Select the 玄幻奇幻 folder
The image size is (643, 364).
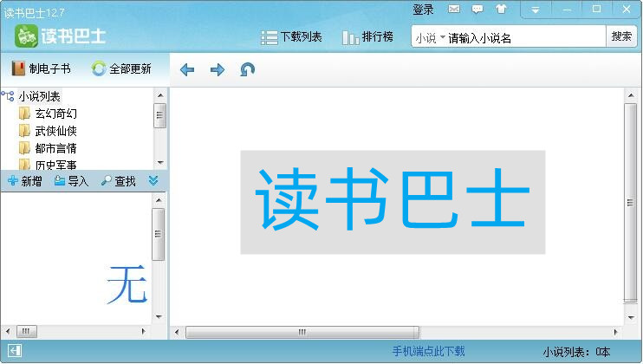click(x=55, y=114)
